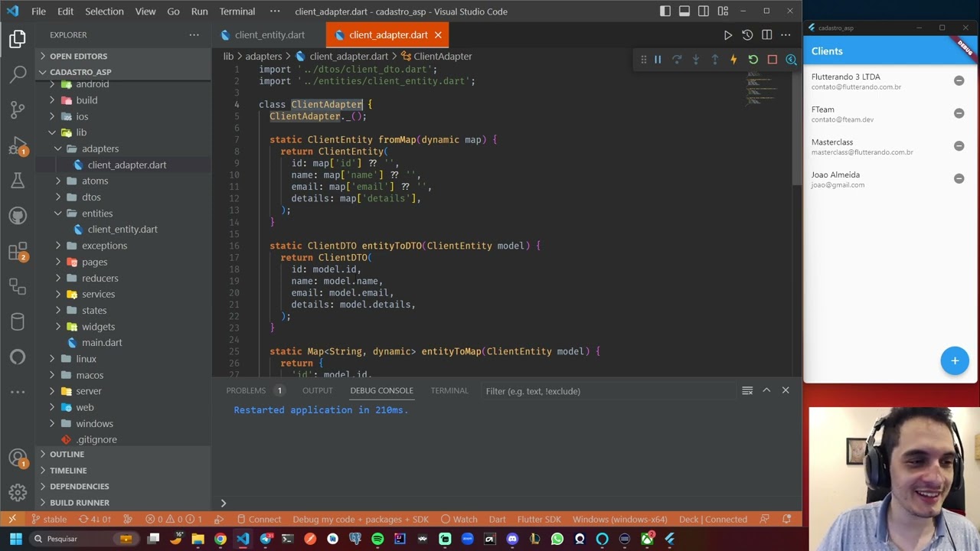Screen dimensions: 980x551
Task: Open the Terminal menu
Action: pyautogui.click(x=237, y=11)
